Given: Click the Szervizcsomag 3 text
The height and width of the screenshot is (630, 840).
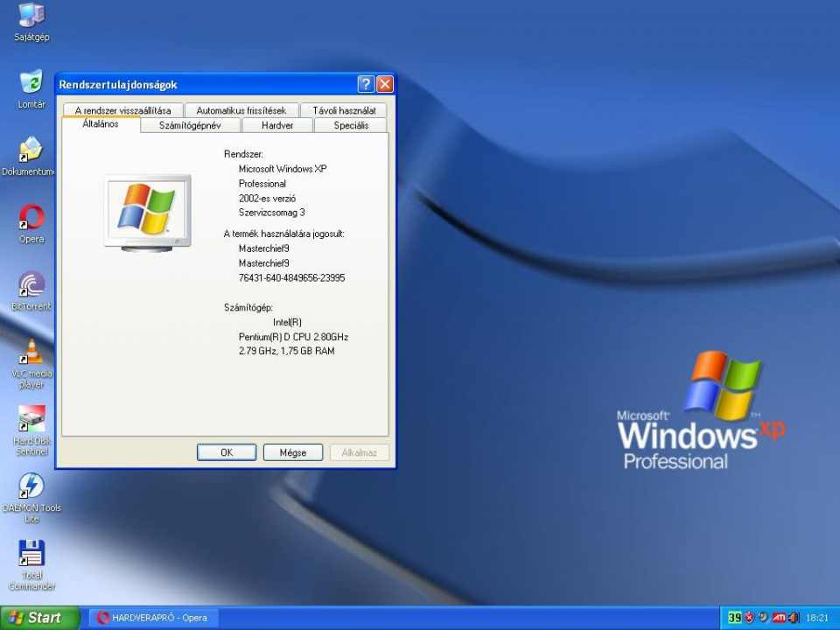Looking at the screenshot, I should 271,212.
